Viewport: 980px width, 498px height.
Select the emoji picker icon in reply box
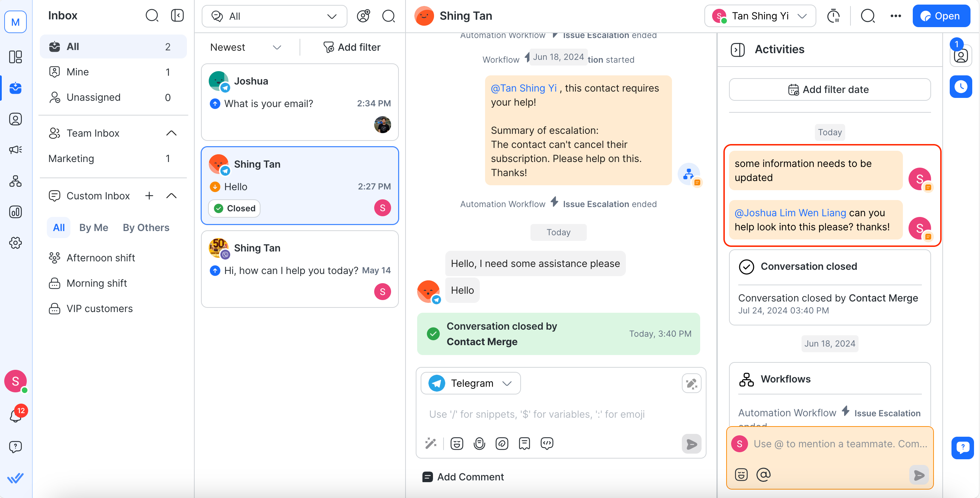457,443
